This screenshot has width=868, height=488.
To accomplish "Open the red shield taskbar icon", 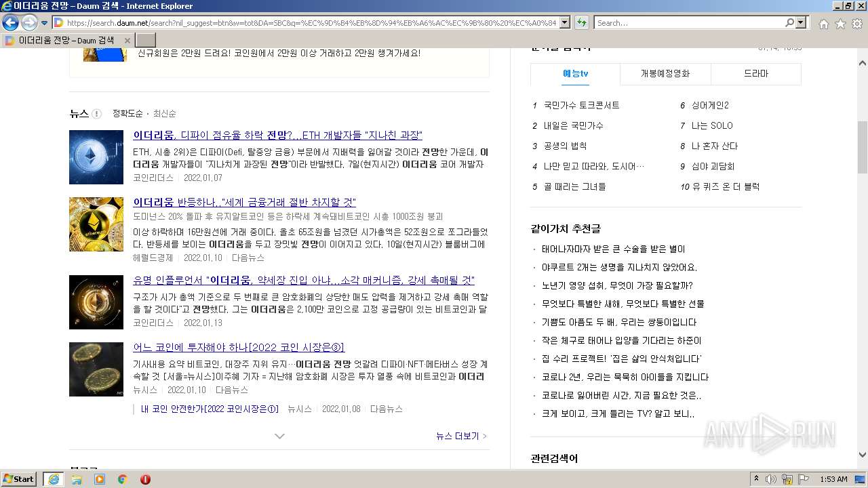I will point(145,479).
